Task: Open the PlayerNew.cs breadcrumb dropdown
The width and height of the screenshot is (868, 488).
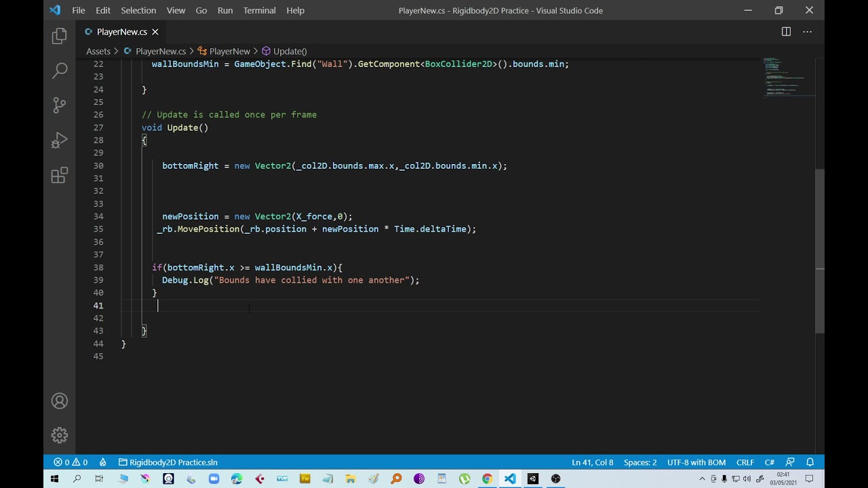Action: click(155, 51)
